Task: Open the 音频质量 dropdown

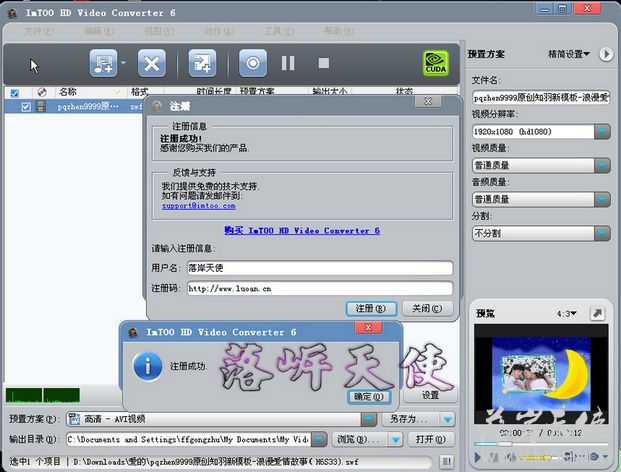Action: pyautogui.click(x=541, y=199)
